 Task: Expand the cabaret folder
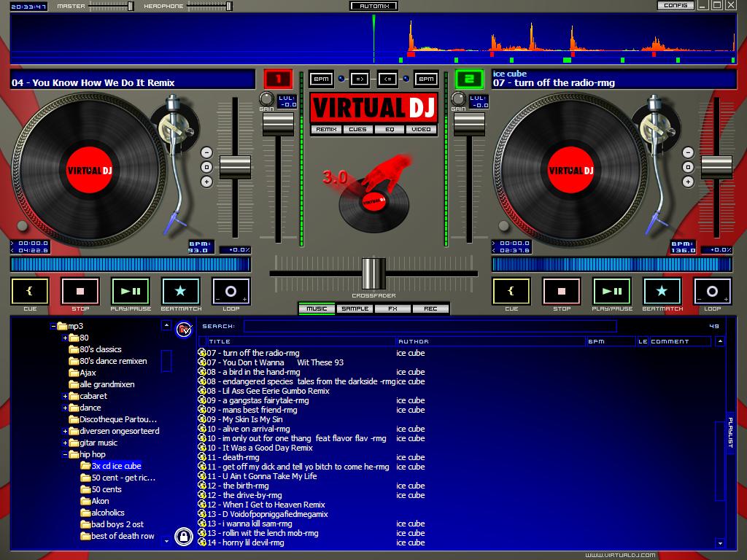[x=65, y=396]
